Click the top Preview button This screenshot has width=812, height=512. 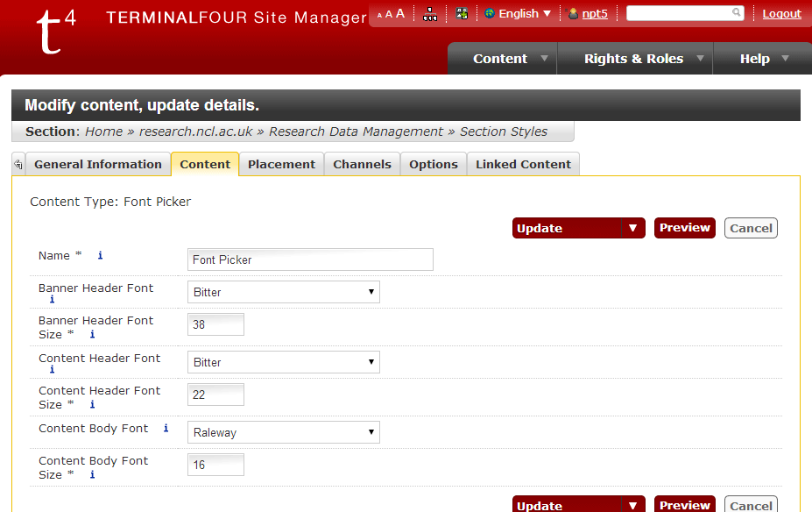point(684,228)
